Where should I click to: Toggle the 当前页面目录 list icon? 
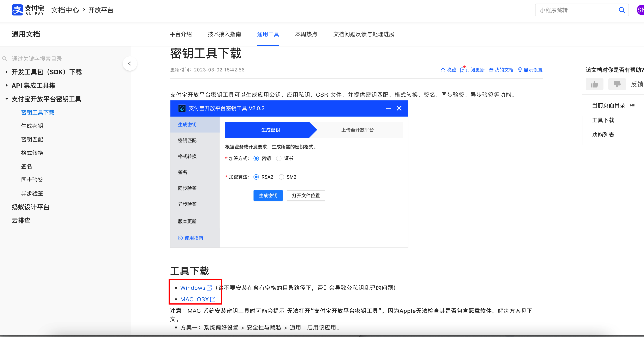coord(632,105)
